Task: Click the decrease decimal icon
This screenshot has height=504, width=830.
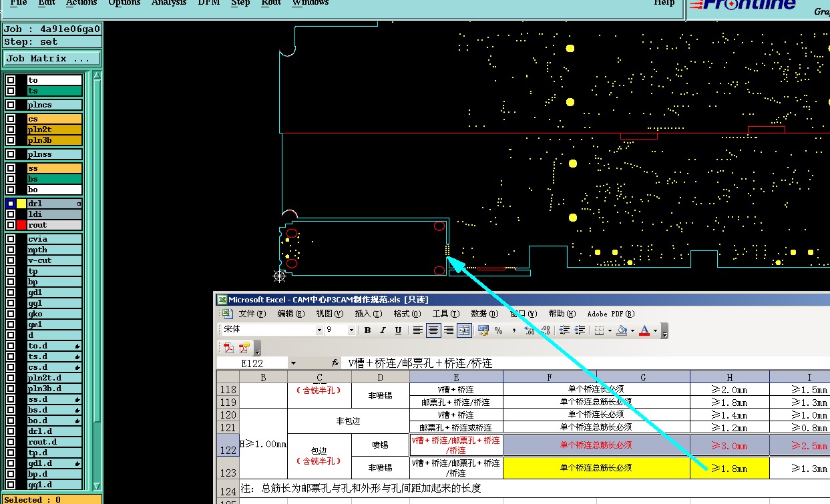Action: (x=545, y=330)
